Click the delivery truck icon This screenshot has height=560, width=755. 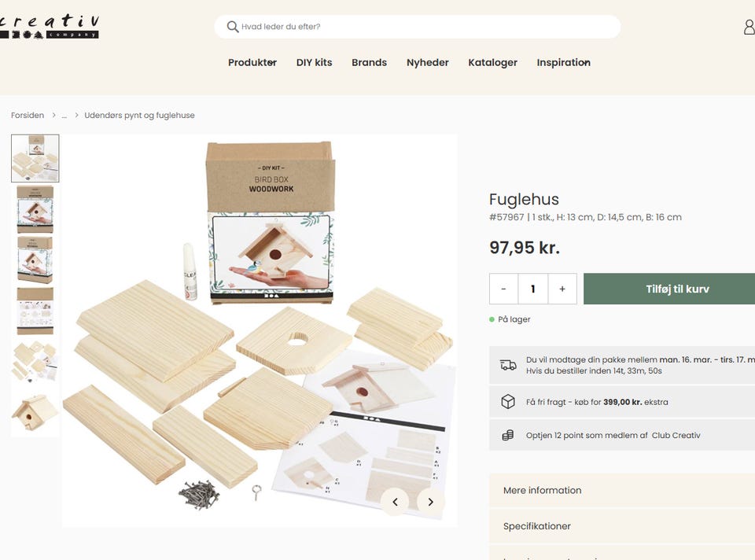point(508,365)
